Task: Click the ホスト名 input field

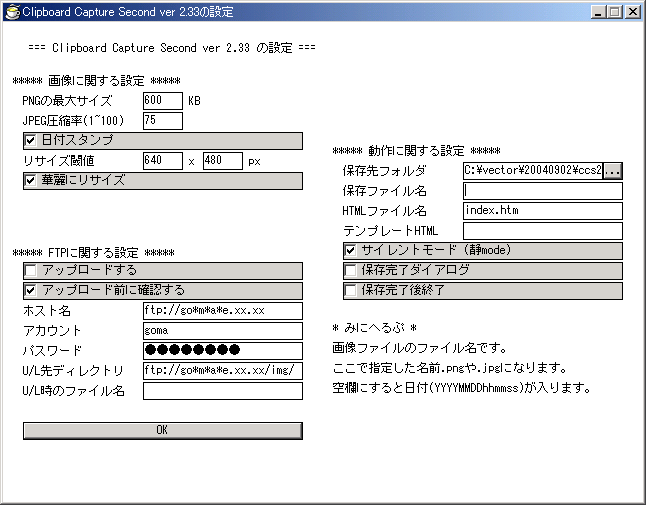Action: click(x=223, y=311)
